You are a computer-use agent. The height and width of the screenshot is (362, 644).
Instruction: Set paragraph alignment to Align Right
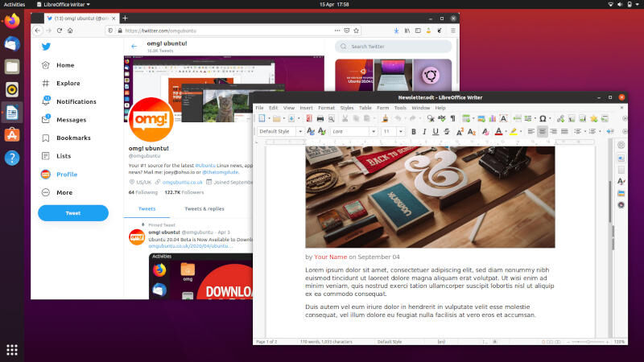(x=553, y=131)
